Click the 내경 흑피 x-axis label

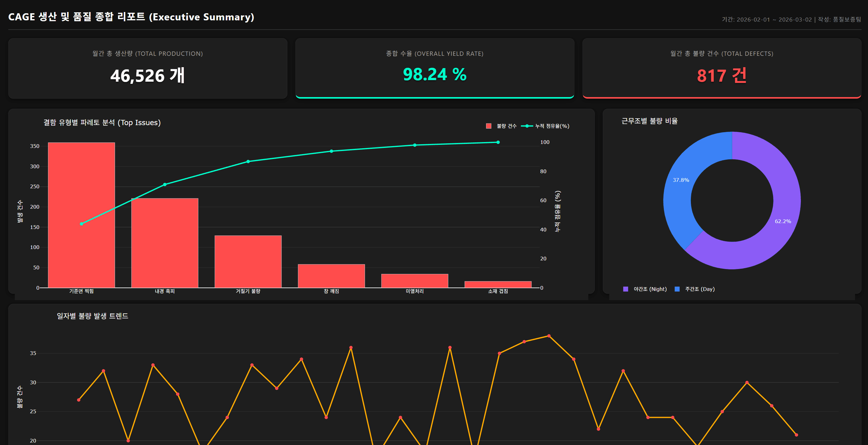coord(165,291)
